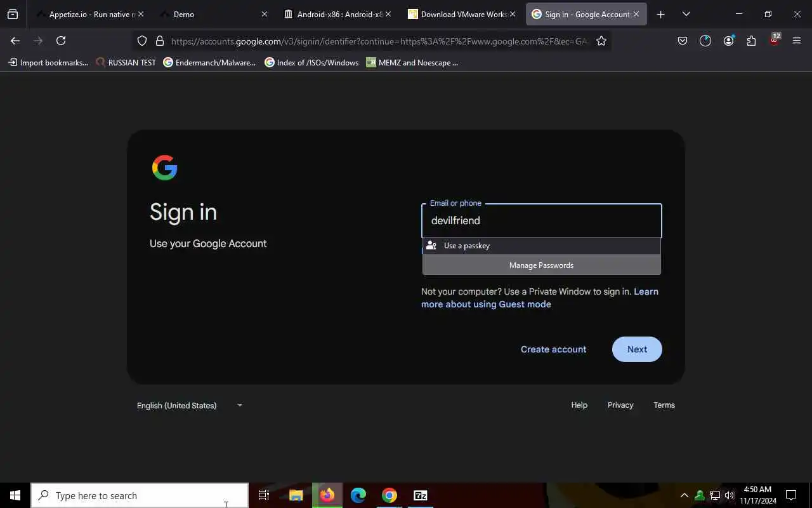
Task: Open Windows notification center
Action: click(791, 495)
